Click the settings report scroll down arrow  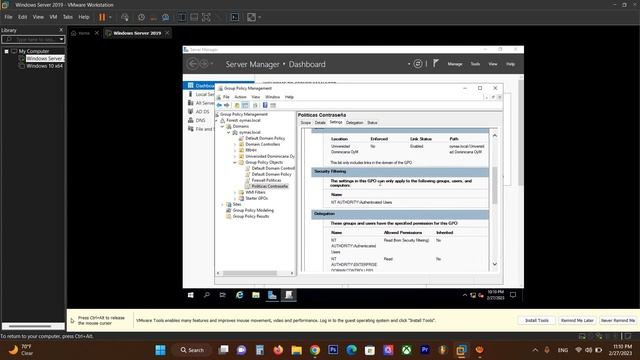(495, 264)
